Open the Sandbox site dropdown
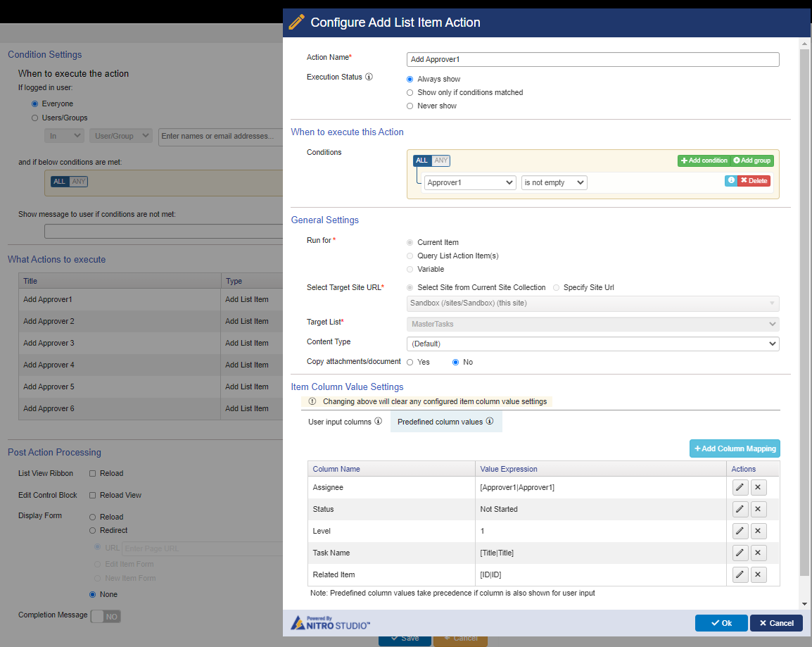 [x=593, y=303]
